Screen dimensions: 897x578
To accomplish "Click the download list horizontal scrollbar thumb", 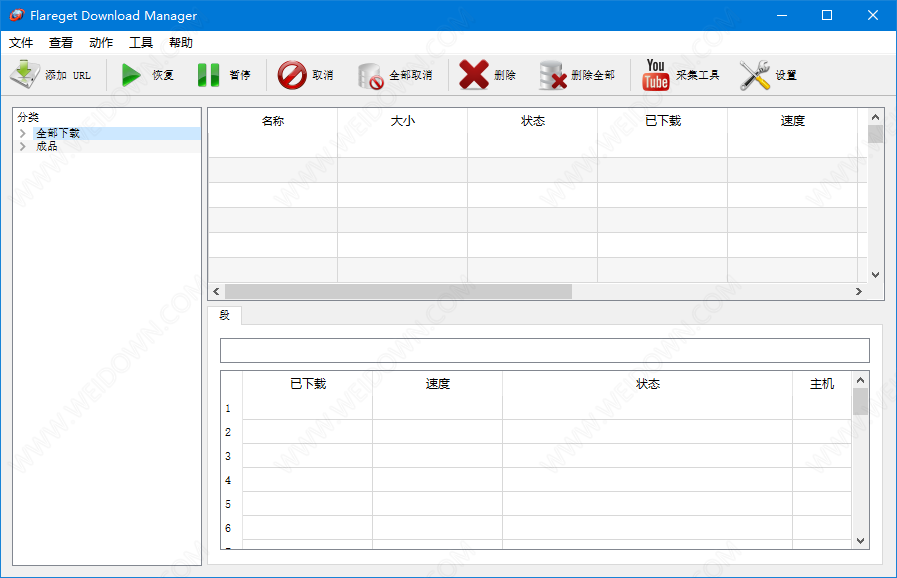I will [398, 291].
